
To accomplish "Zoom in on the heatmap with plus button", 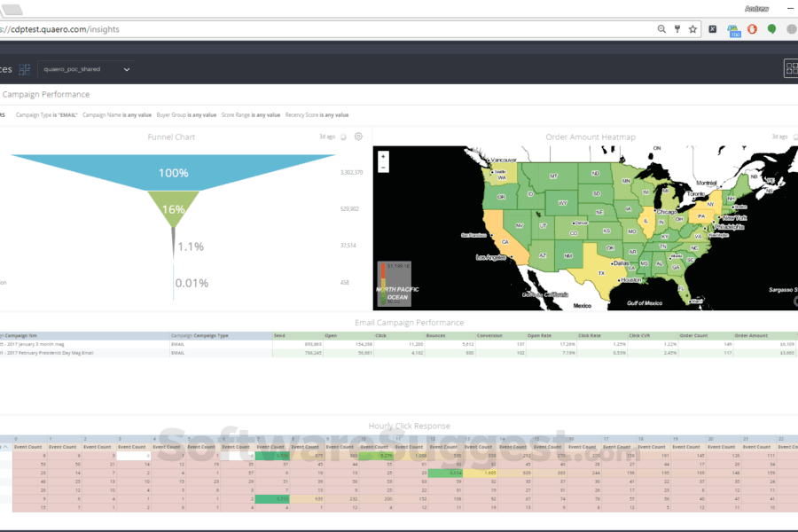I will coord(383,157).
